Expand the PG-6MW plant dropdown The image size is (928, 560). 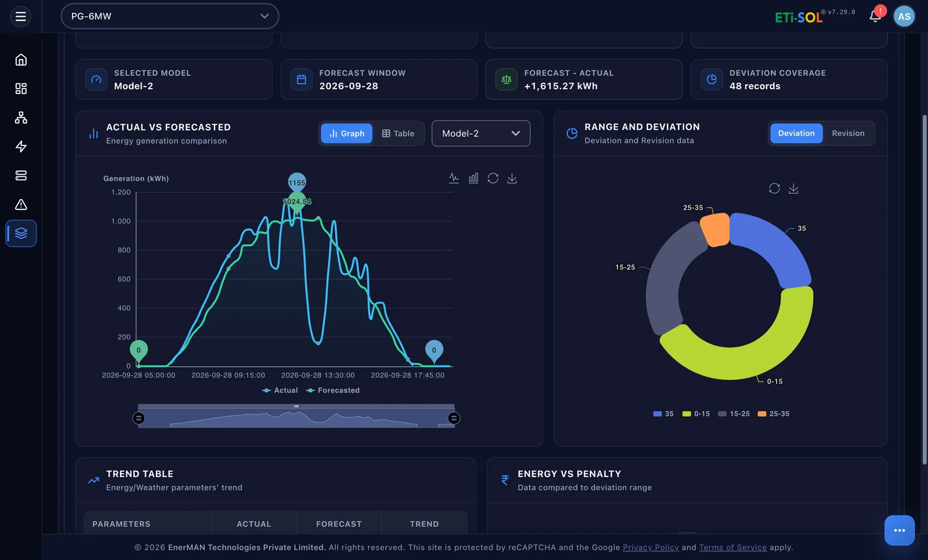click(x=170, y=16)
